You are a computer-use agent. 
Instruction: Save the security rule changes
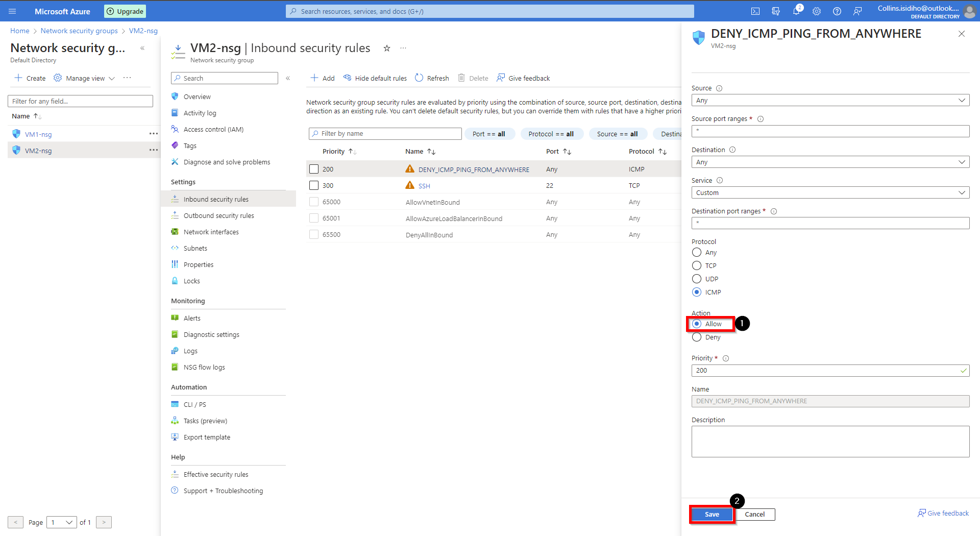(712, 514)
